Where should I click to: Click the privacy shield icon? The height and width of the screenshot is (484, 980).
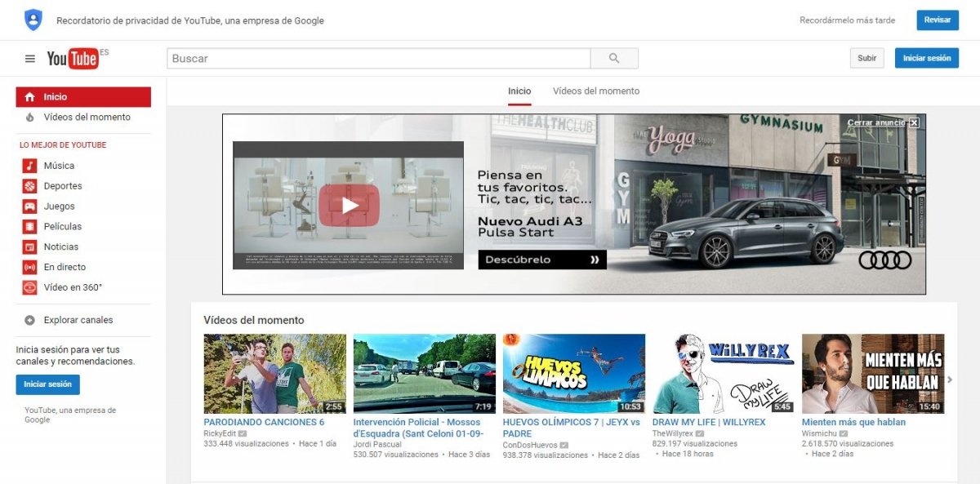coord(33,20)
